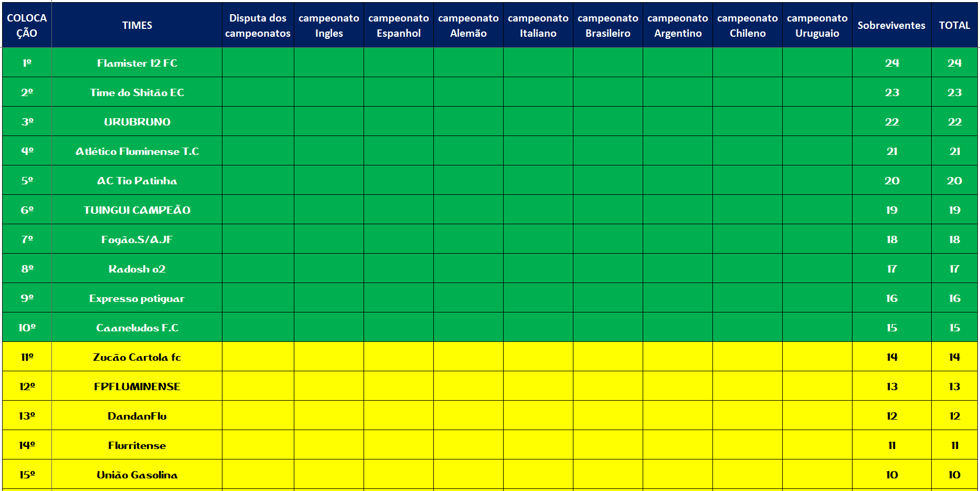The width and height of the screenshot is (980, 491).
Task: Select the União Gasolina team cell
Action: point(137,475)
